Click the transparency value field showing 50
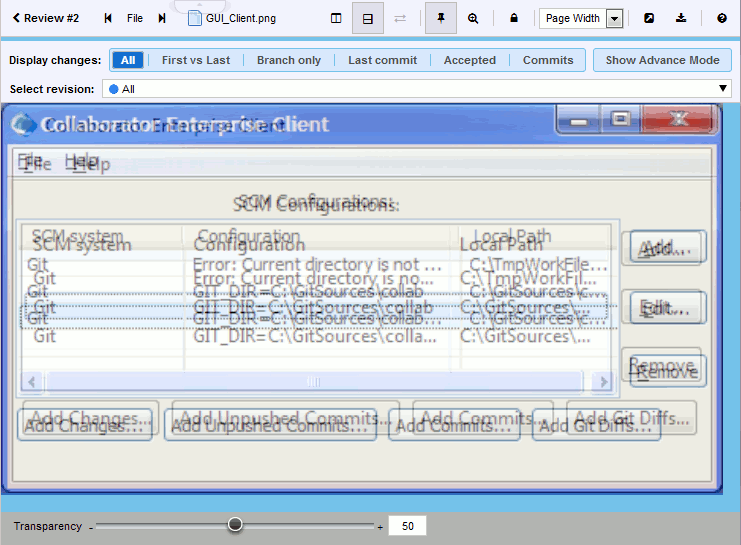741x545 pixels. tap(407, 526)
